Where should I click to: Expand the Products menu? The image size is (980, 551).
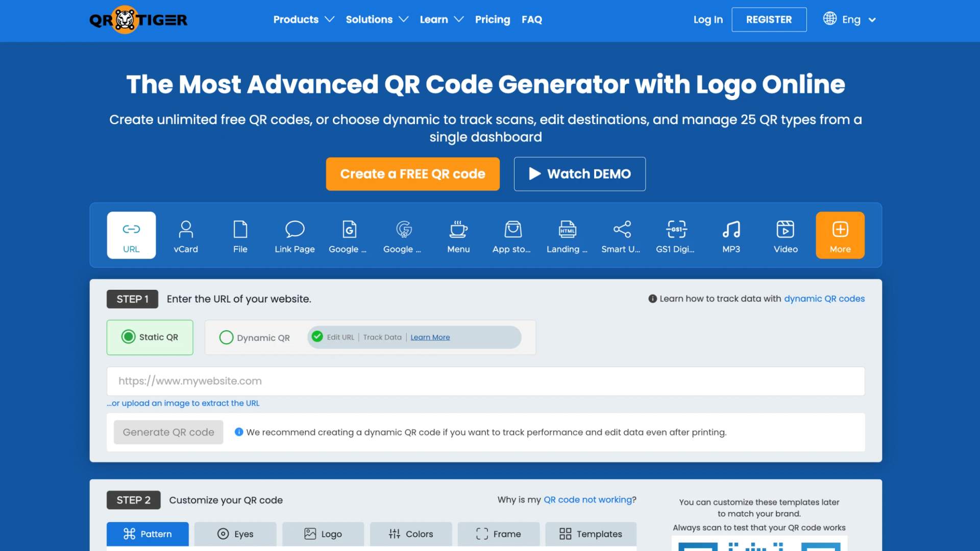pyautogui.click(x=304, y=19)
